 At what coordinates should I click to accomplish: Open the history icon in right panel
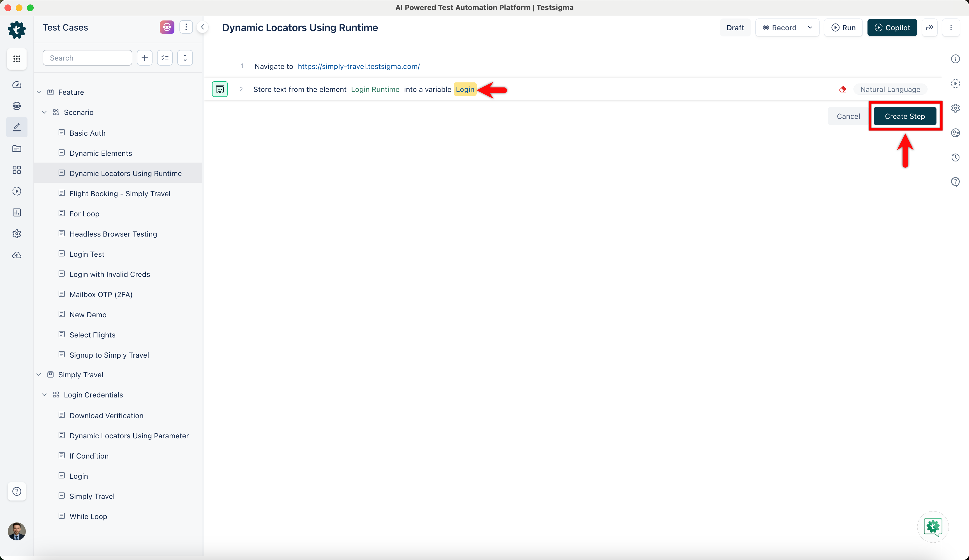[956, 157]
